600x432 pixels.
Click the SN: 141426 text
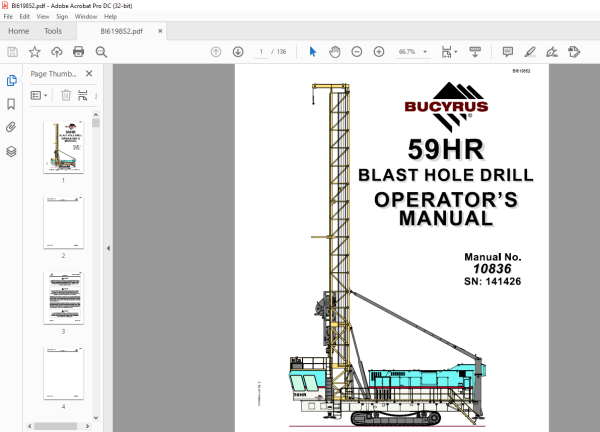(492, 282)
